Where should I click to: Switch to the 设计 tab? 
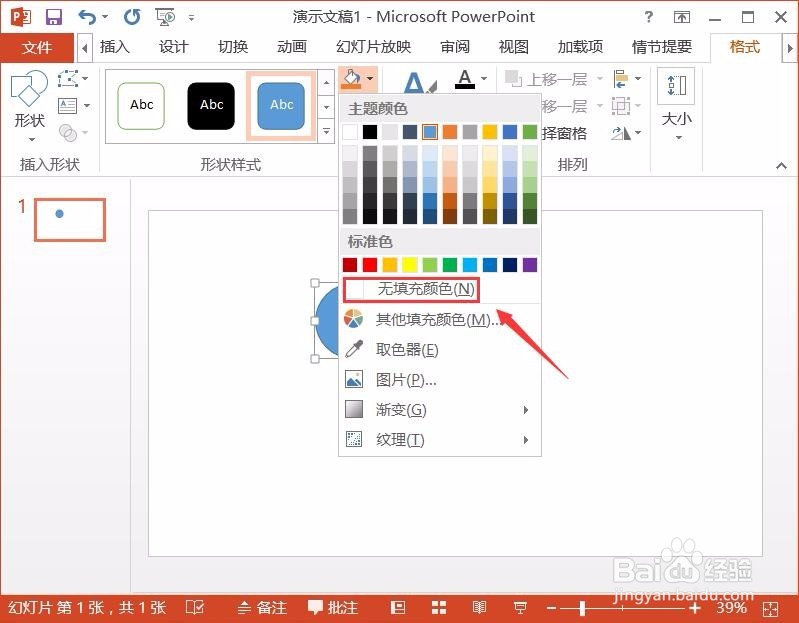coord(173,47)
